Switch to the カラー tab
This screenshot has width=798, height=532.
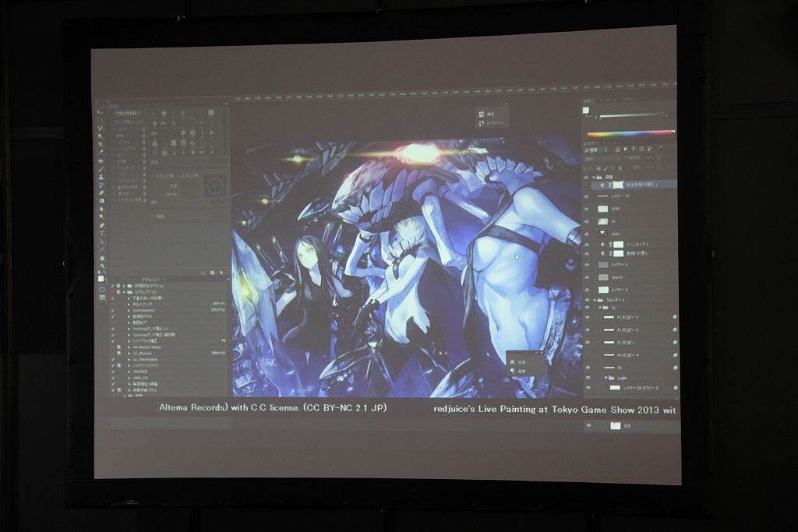[587, 100]
